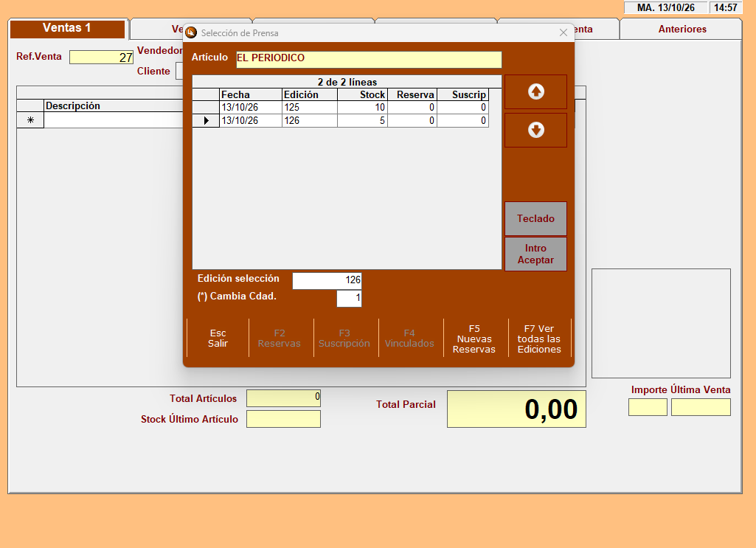Click the Ref.Venta field showing 27
756x548 pixels.
pos(101,58)
